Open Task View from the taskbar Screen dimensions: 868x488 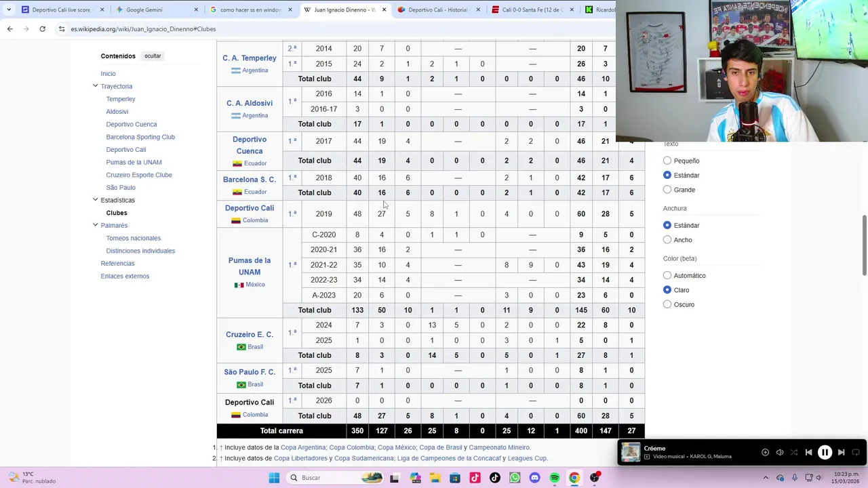[x=394, y=478]
